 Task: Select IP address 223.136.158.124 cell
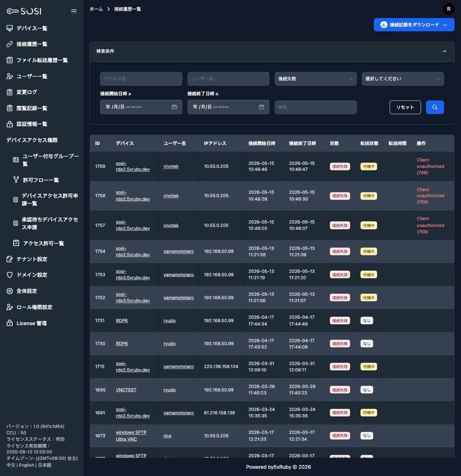[221, 366]
